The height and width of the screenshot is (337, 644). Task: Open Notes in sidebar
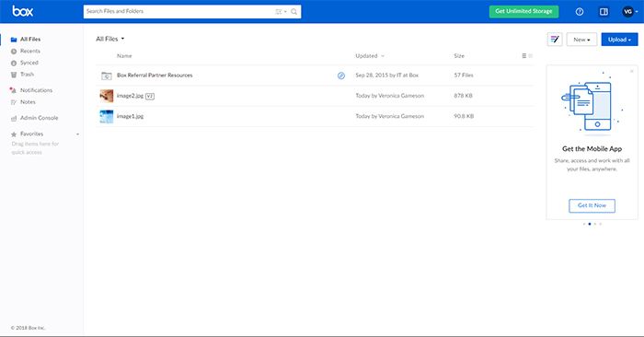(28, 102)
